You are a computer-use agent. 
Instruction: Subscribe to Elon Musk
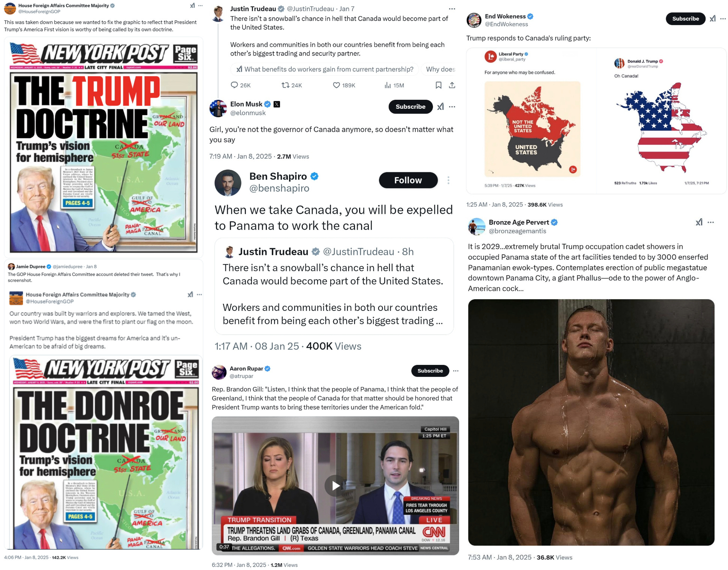click(x=410, y=107)
